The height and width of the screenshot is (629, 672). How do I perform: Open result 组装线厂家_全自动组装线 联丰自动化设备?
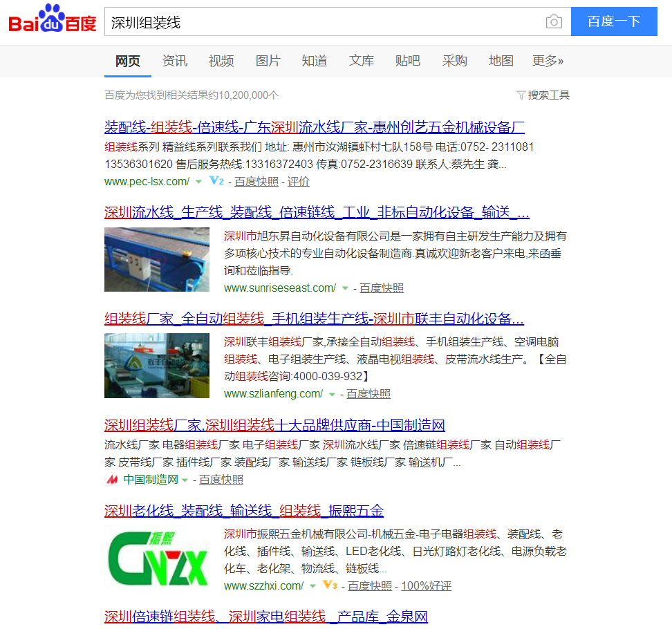[314, 319]
